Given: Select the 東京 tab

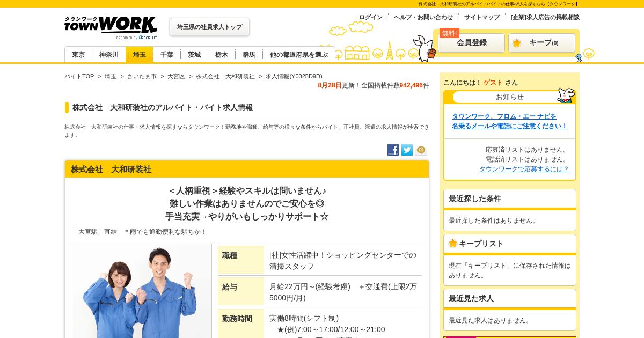Looking at the screenshot, I should pos(78,55).
